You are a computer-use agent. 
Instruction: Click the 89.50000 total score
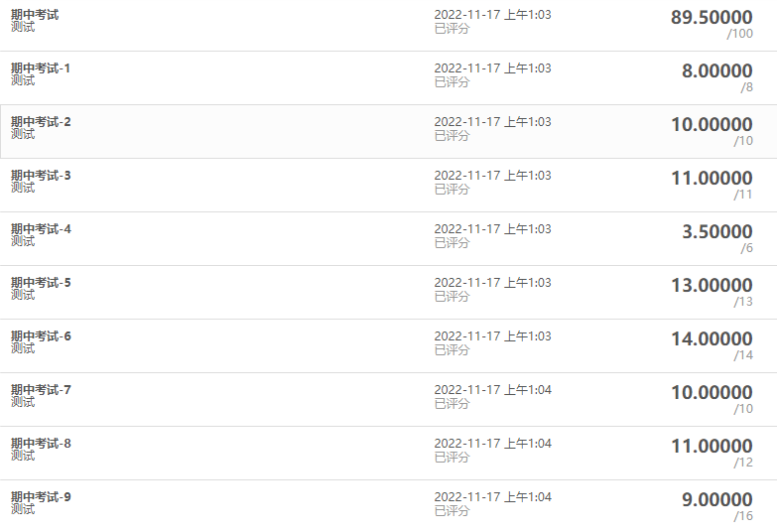(712, 17)
